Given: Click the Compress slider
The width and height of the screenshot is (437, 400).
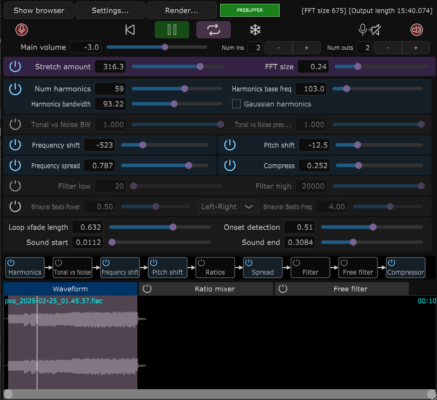Looking at the screenshot, I should coord(379,165).
